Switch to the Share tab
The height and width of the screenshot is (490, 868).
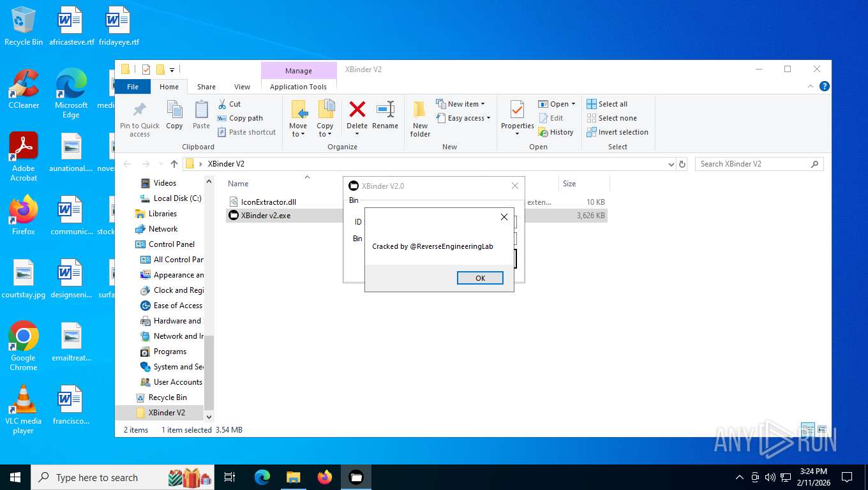click(x=206, y=87)
